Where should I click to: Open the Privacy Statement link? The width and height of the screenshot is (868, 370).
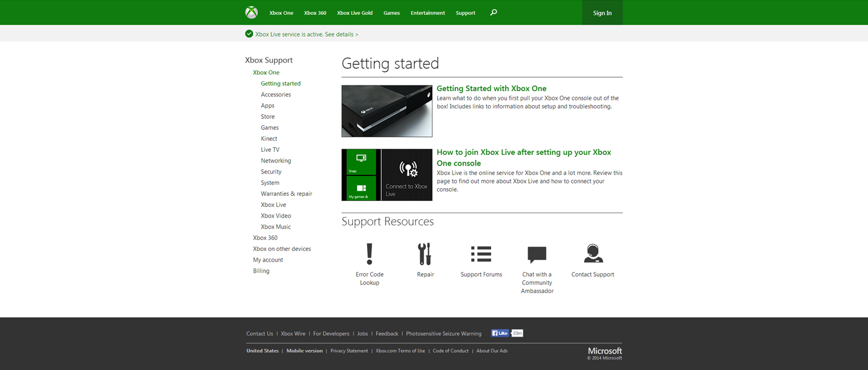349,351
